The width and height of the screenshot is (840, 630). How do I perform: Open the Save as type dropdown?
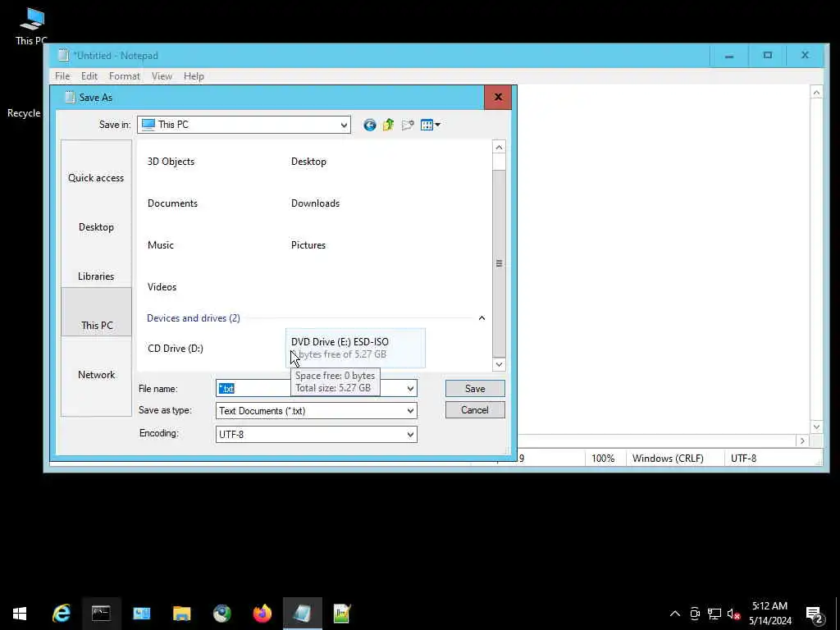point(410,411)
